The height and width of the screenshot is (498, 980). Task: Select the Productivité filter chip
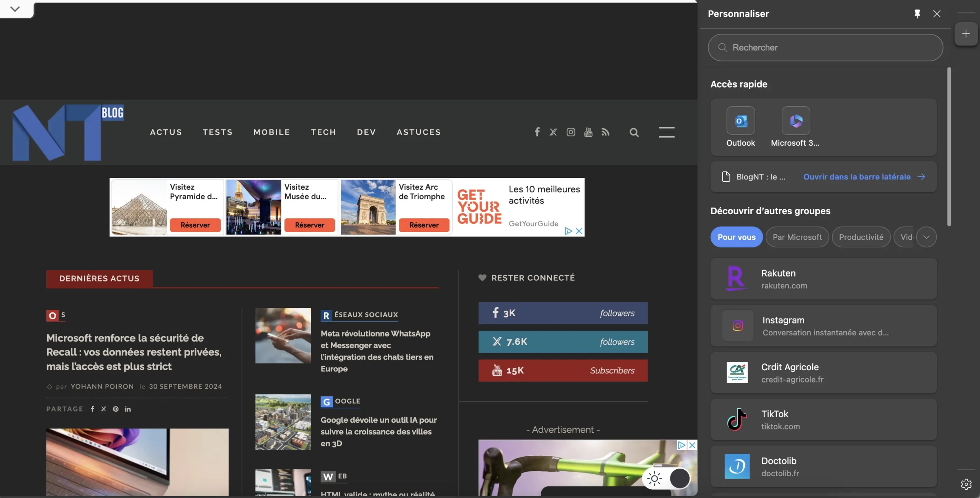[861, 237]
